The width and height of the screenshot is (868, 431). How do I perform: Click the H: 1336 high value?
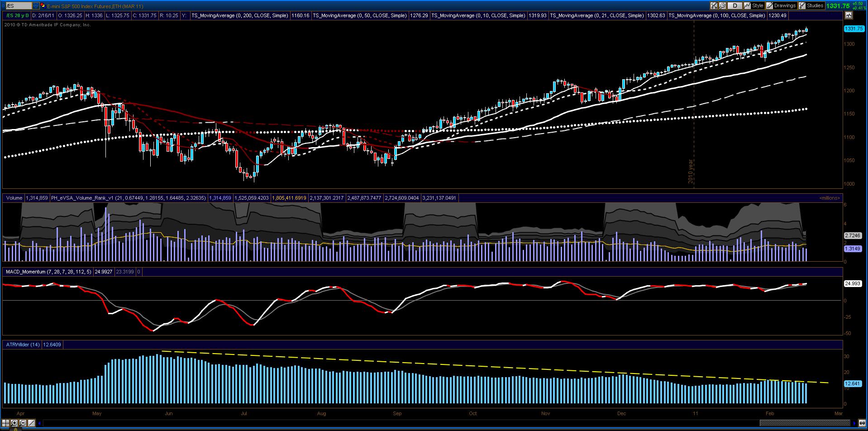(x=94, y=15)
